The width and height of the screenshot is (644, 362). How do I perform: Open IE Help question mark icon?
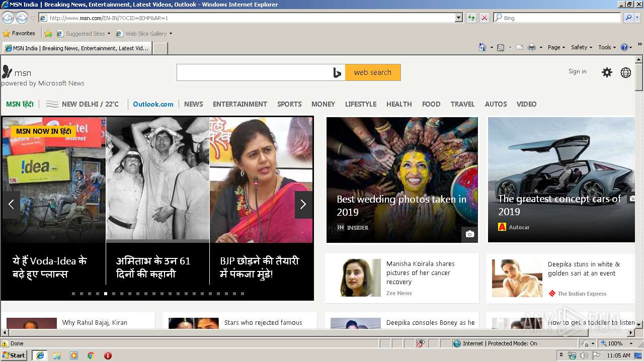pos(624,47)
